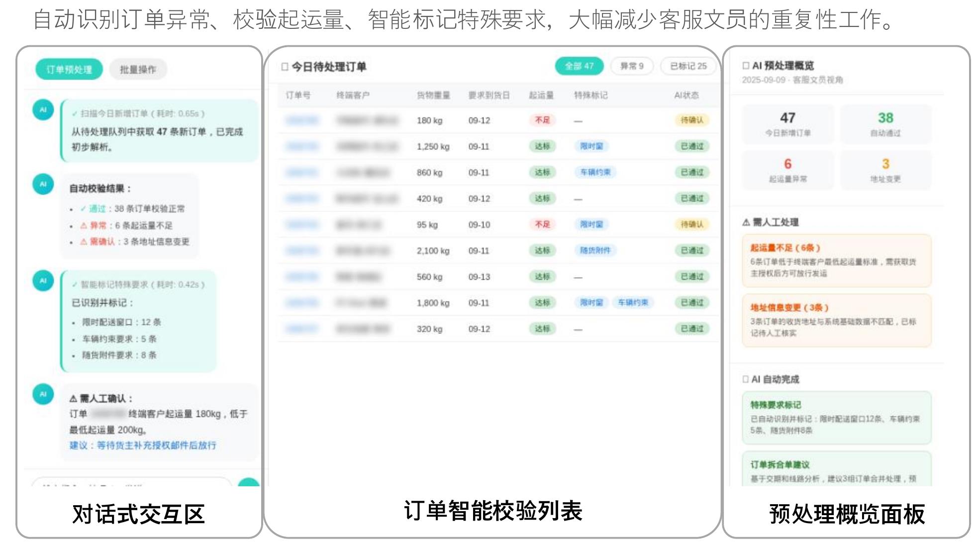Sort by the 订单号 column header
Image resolution: width=980 pixels, height=545 pixels.
(x=298, y=95)
